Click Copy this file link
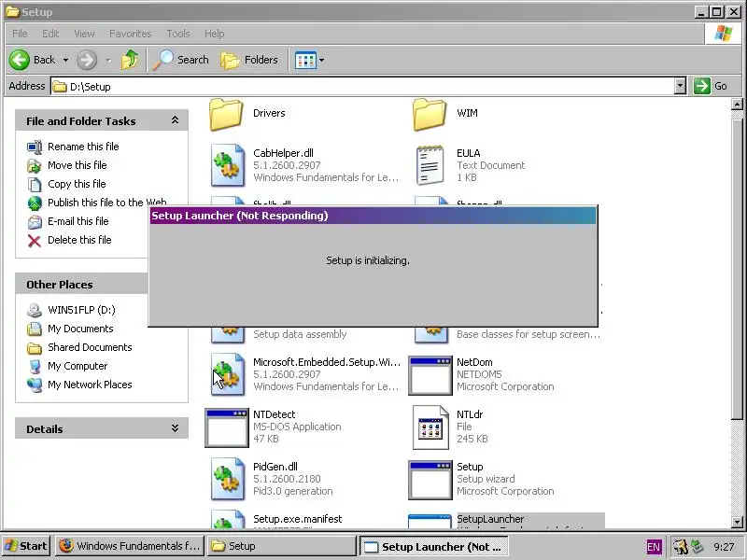 point(77,184)
